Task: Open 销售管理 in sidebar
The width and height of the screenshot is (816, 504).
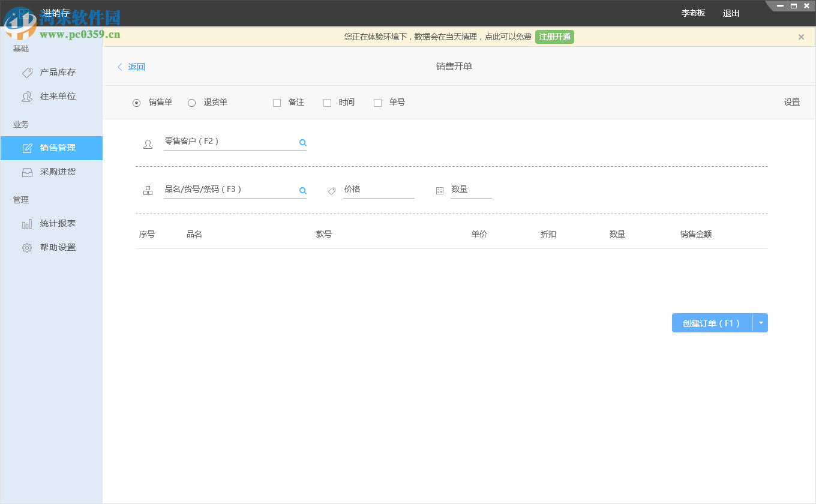Action: tap(52, 148)
